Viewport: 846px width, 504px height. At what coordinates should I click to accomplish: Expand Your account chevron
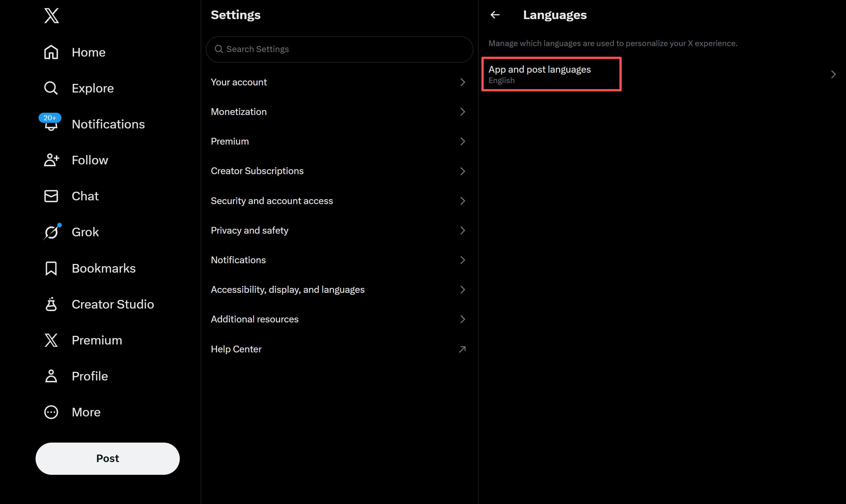(463, 82)
